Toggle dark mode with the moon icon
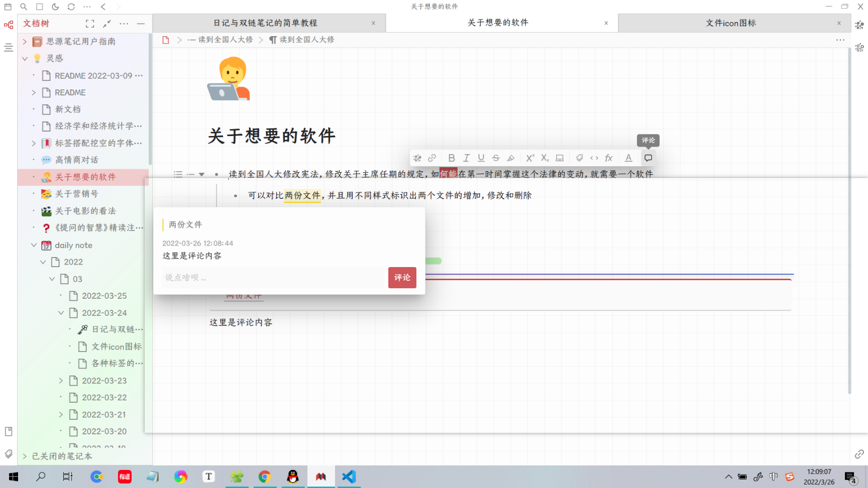Image resolution: width=868 pixels, height=488 pixels. 55,7
